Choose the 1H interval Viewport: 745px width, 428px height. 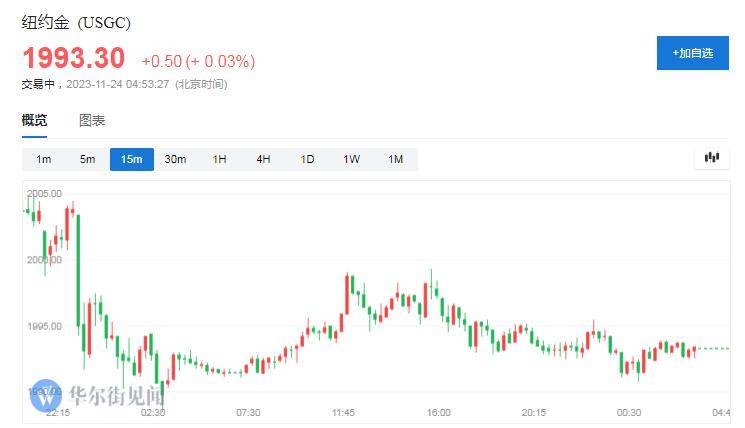pos(220,159)
